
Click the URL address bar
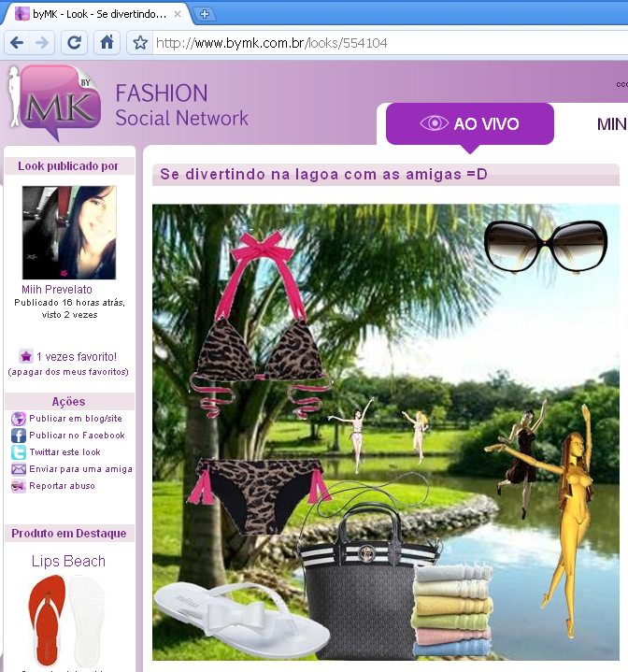point(374,43)
